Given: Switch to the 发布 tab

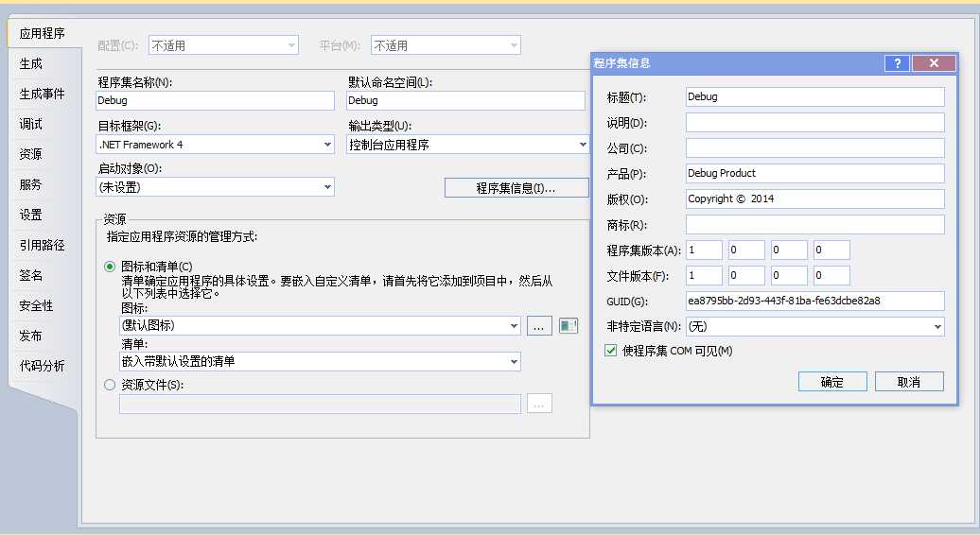Looking at the screenshot, I should click(x=30, y=336).
